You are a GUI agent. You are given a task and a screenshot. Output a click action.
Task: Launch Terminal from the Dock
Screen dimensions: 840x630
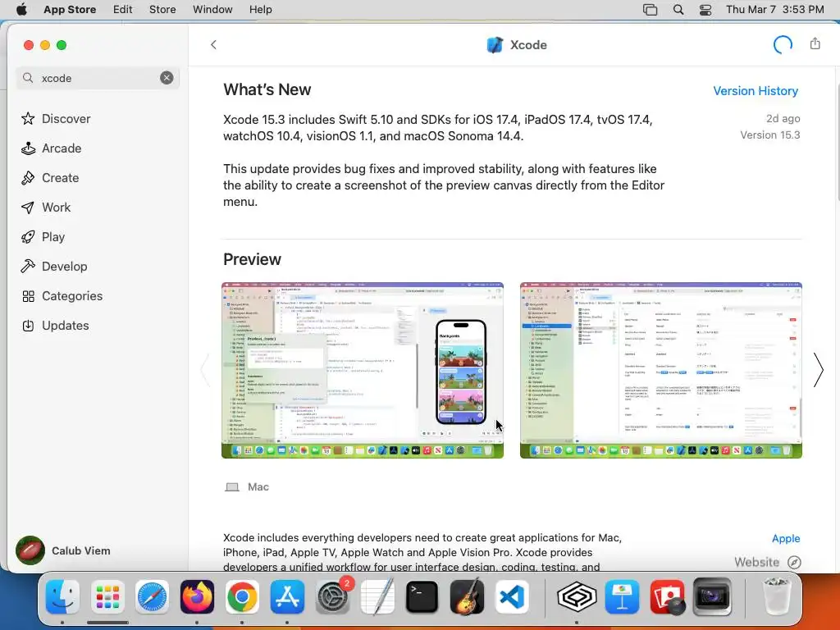click(x=422, y=597)
